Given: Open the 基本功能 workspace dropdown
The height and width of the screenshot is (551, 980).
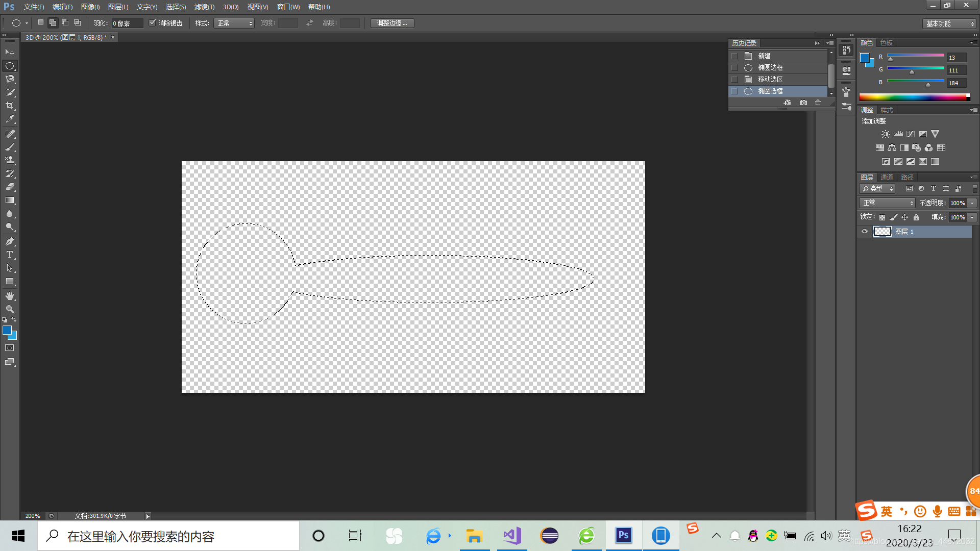Looking at the screenshot, I should coord(949,23).
